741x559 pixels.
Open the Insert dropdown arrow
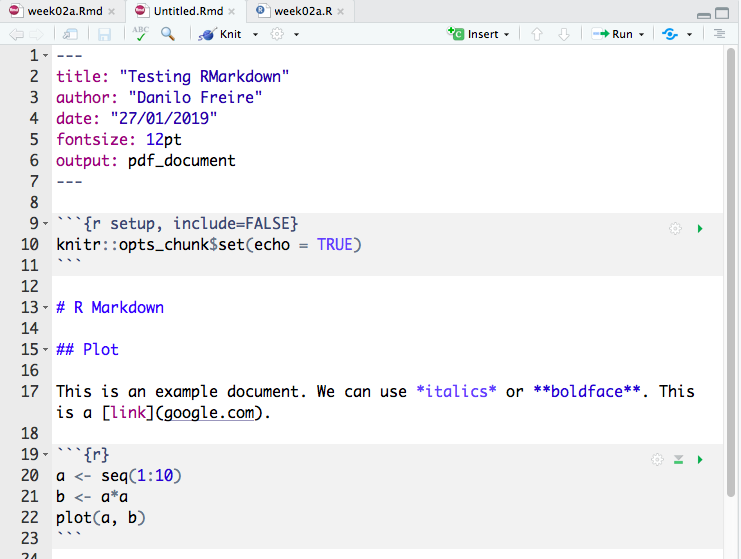point(507,34)
